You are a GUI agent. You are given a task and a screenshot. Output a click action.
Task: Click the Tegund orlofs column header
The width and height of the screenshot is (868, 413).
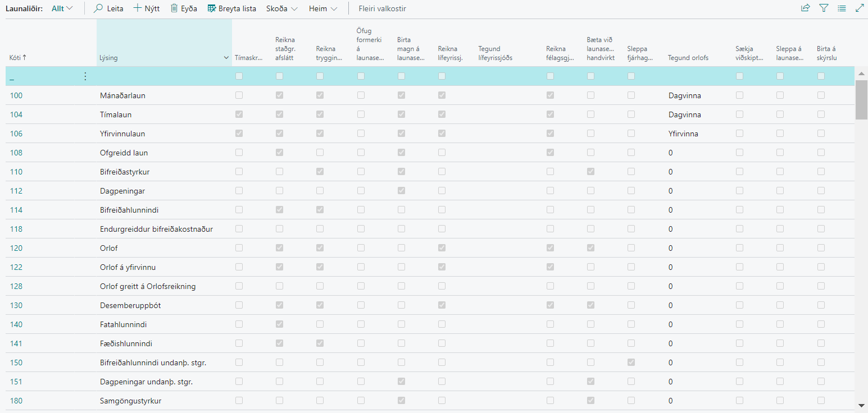click(688, 58)
